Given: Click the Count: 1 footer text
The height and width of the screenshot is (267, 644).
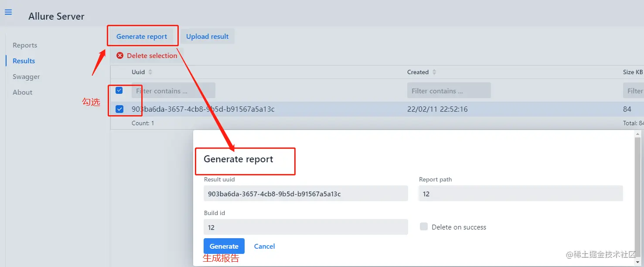Looking at the screenshot, I should tap(143, 123).
